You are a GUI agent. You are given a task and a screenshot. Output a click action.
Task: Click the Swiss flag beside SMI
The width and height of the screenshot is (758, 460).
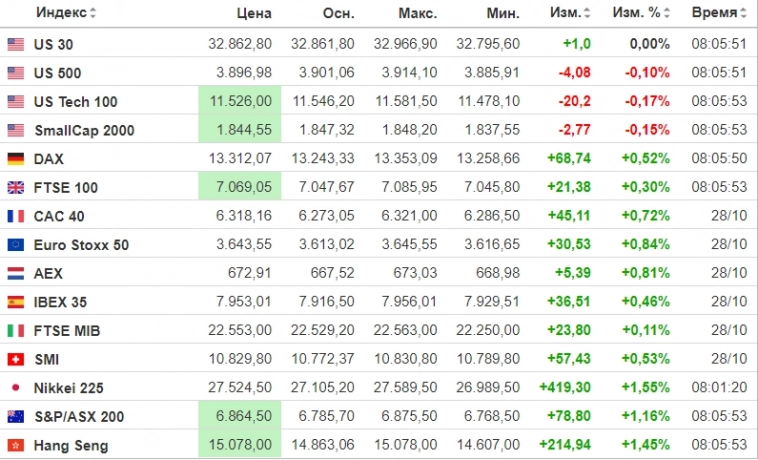(16, 359)
